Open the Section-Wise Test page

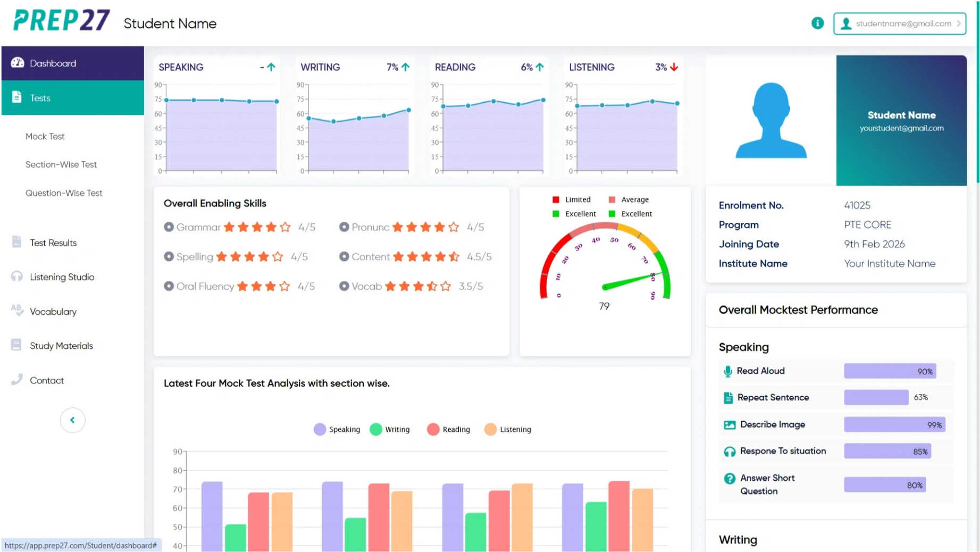[x=61, y=164]
